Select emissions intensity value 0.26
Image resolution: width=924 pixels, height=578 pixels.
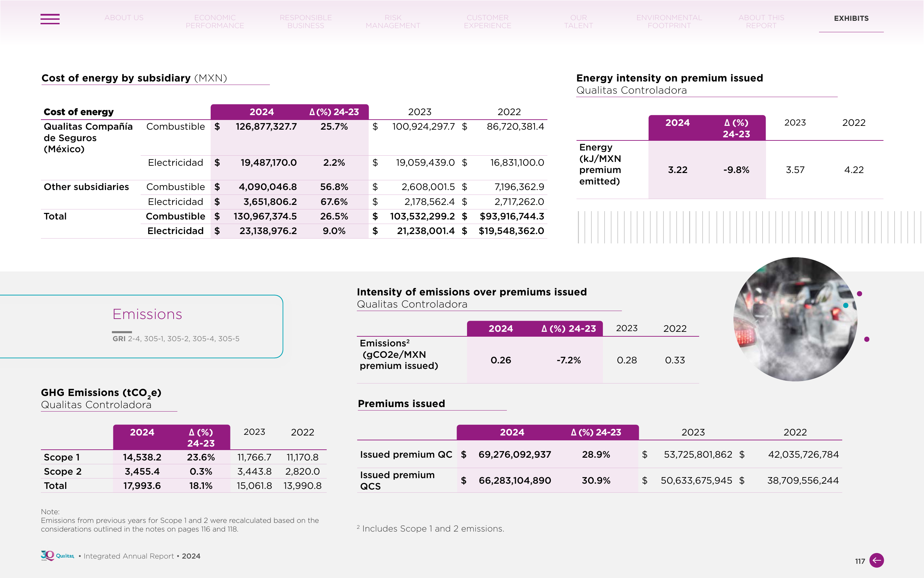(501, 360)
